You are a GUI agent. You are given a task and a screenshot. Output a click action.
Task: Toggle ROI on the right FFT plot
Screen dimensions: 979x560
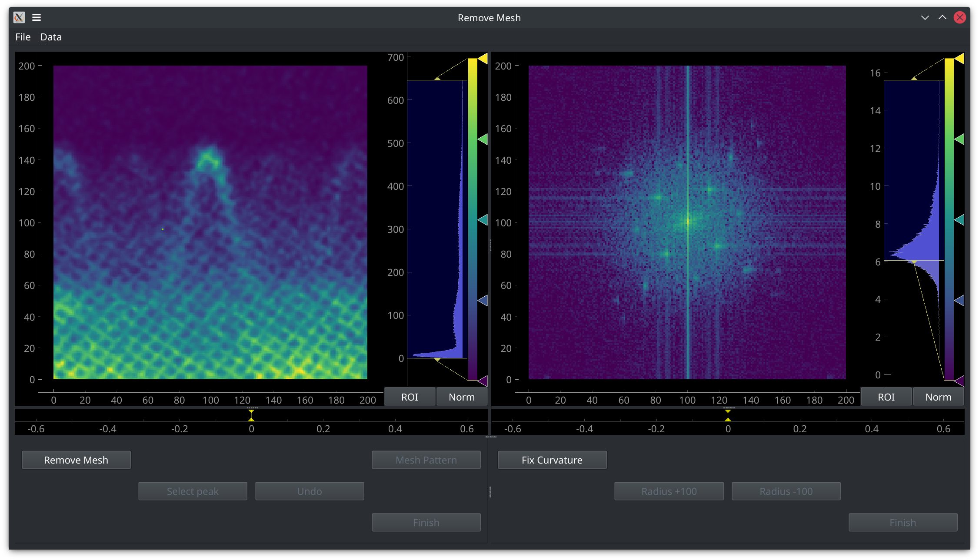886,397
